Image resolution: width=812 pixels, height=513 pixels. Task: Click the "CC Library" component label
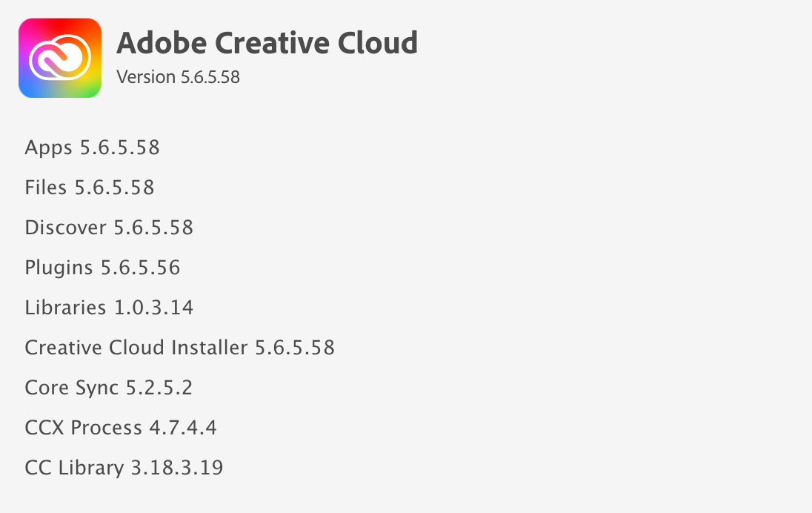click(74, 468)
